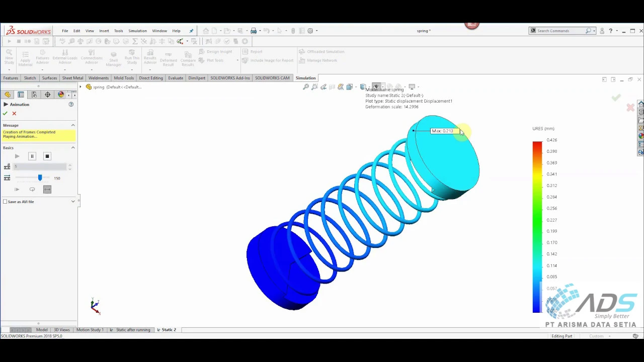Open the File menu
Screen dimensions: 644x362
point(65,31)
